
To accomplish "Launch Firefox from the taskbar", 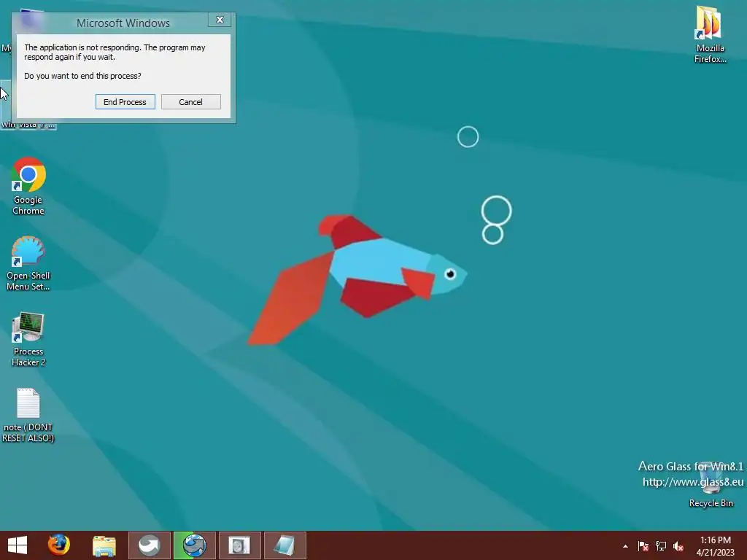I will point(59,545).
